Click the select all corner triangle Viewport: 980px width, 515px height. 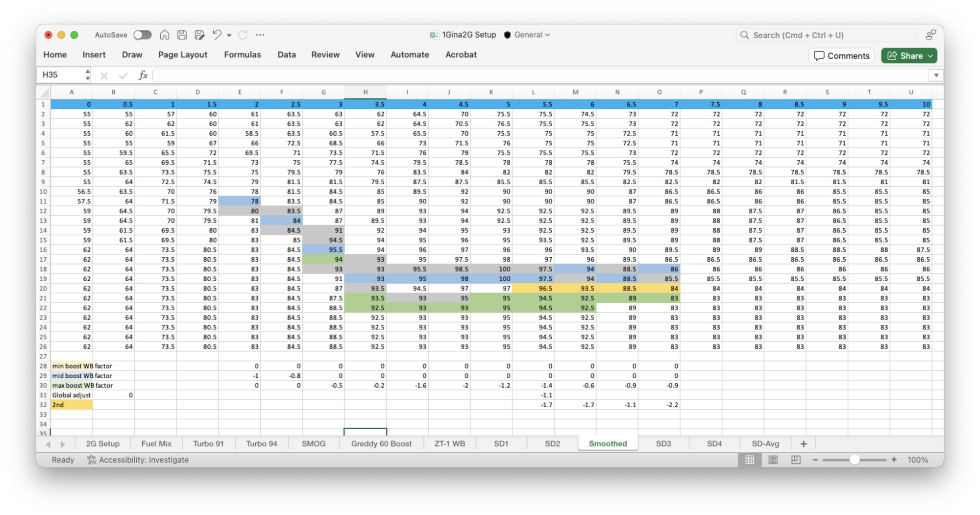click(x=44, y=93)
